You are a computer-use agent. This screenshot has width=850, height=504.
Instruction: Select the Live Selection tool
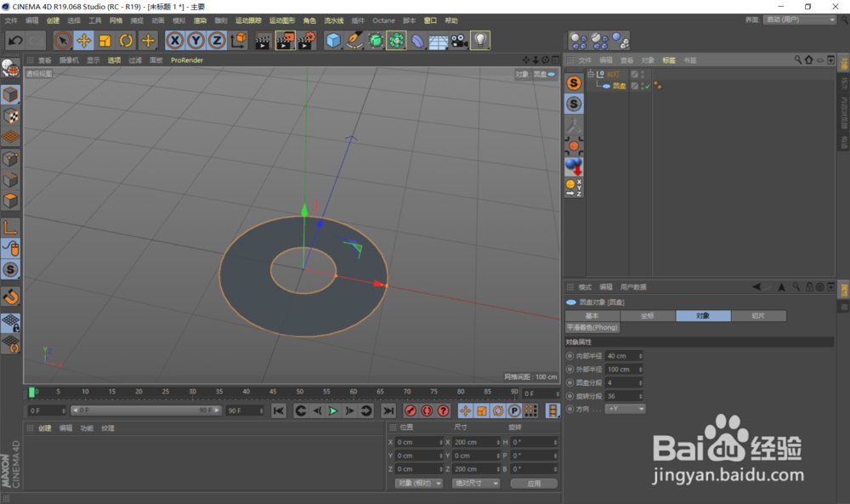point(62,41)
